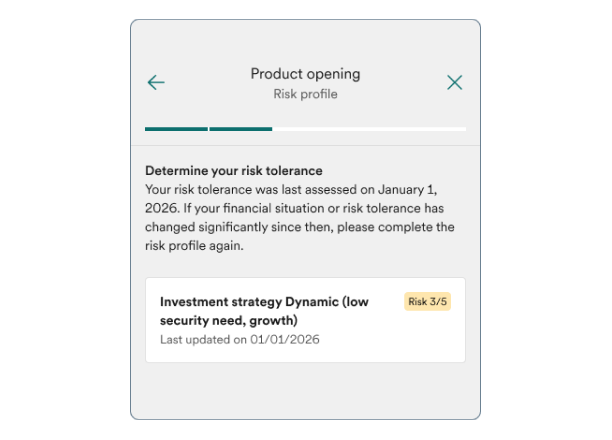Viewport: 612px width, 440px height.
Task: Click 'Your risk tolerance was last assessed' sentence
Action: click(x=252, y=190)
